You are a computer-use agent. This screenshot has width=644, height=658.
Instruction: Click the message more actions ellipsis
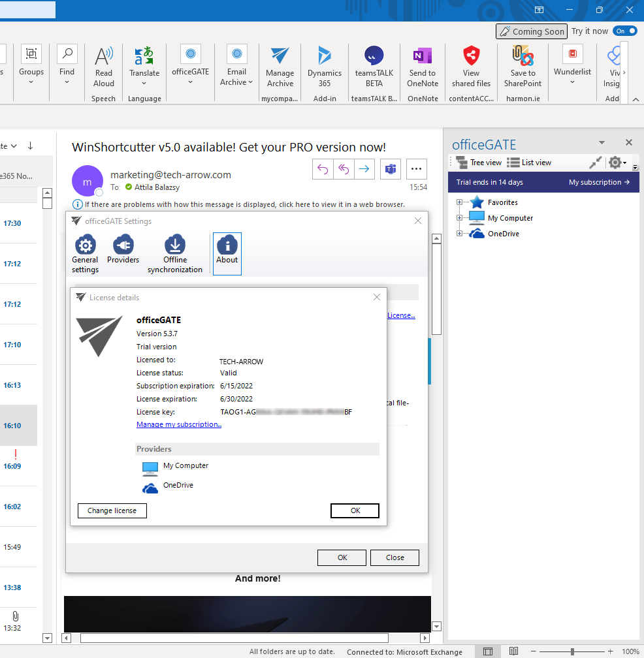(x=416, y=168)
